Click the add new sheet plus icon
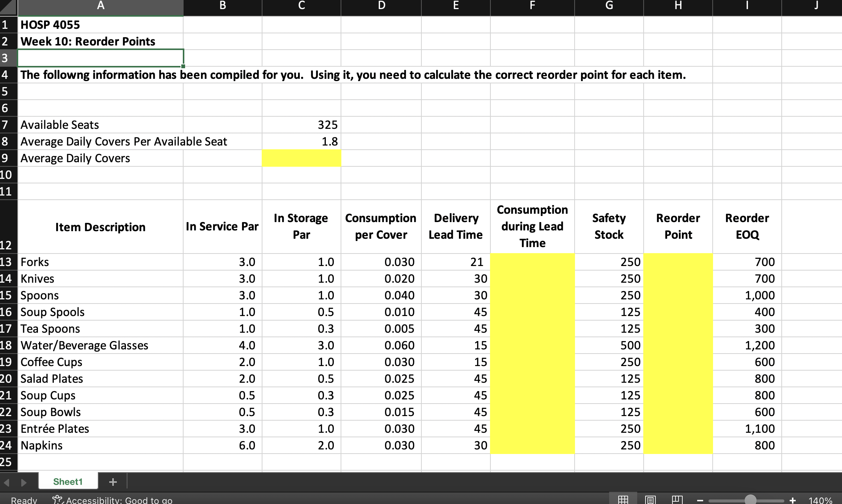 pyautogui.click(x=113, y=482)
